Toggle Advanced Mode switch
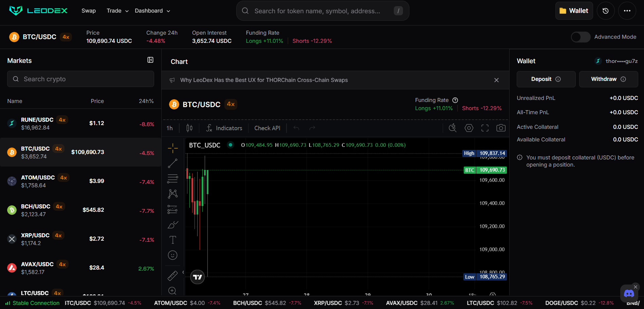644x309 pixels. 581,37
